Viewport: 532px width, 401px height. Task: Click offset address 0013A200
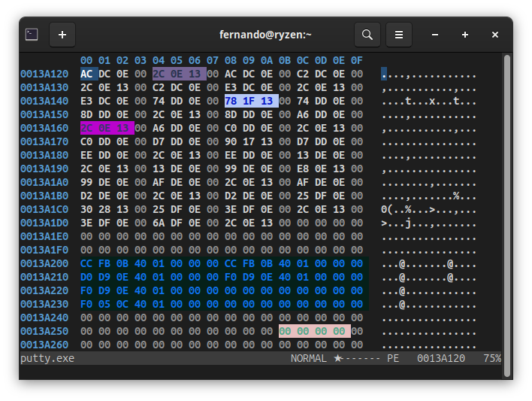[44, 264]
